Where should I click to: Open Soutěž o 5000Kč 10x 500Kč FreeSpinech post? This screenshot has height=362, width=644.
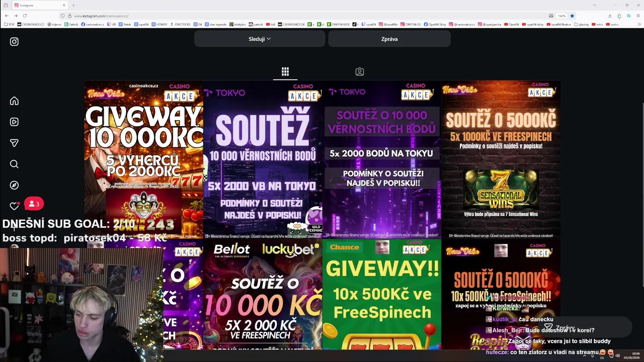point(501,295)
